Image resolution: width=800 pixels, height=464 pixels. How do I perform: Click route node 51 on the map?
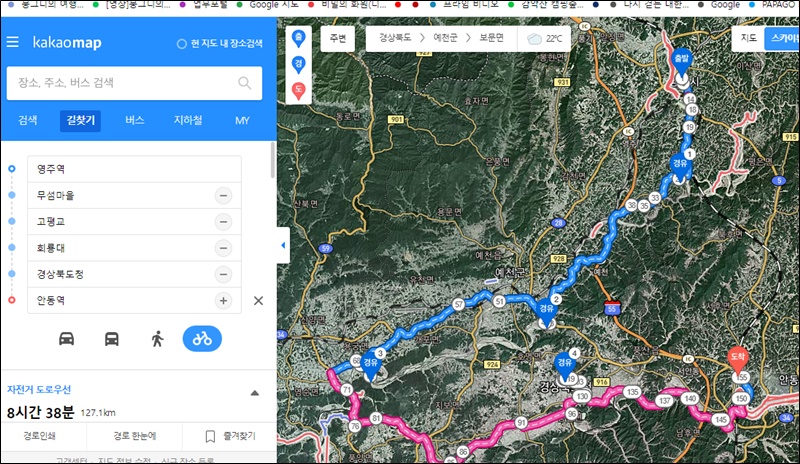pos(499,301)
